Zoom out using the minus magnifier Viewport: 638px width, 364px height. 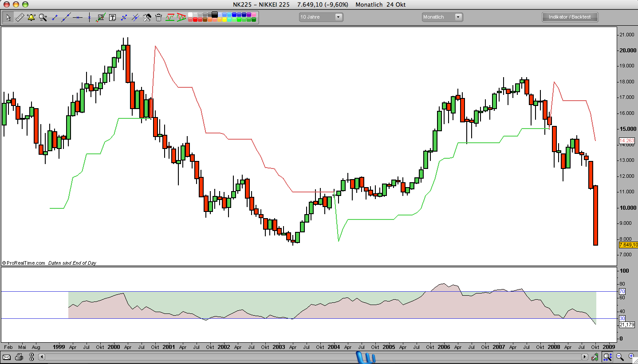click(620, 356)
